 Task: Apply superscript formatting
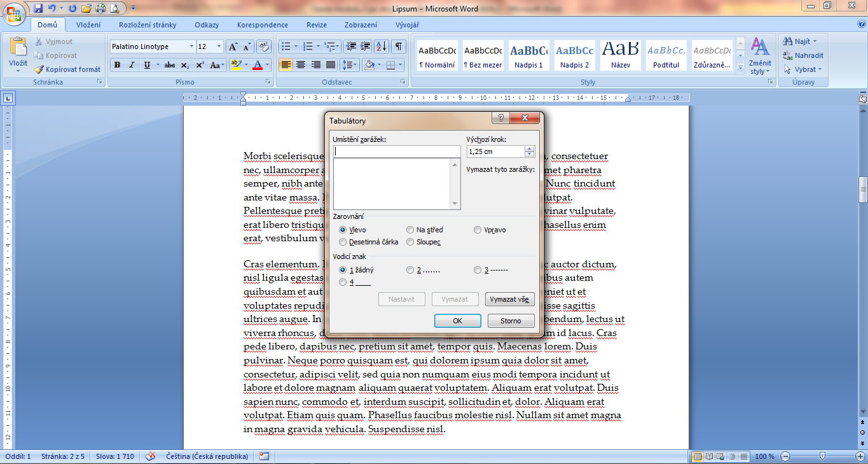200,65
